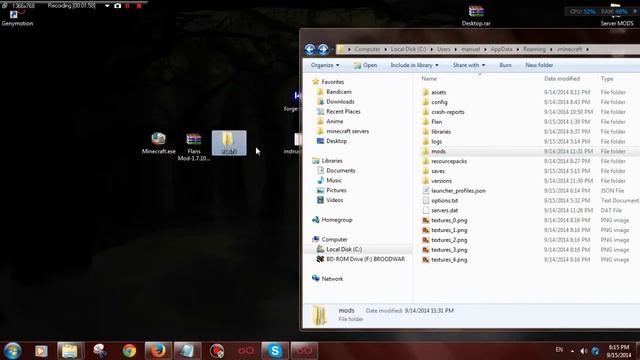Open the Share with dropdown
Screen dimensions: 640x360
tap(469, 65)
